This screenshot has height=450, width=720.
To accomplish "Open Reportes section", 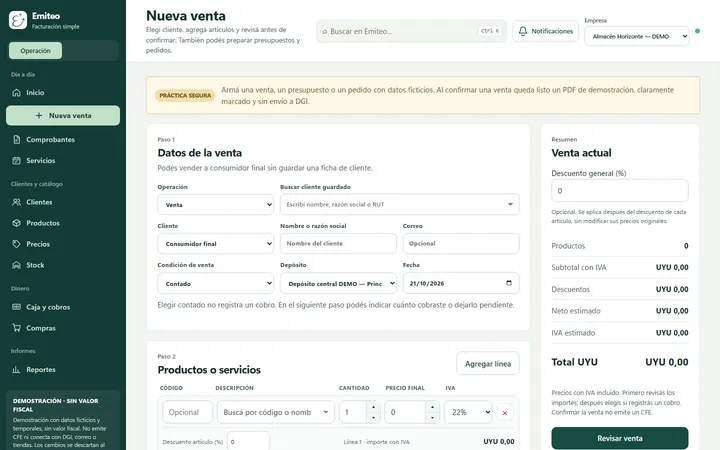I will [63, 370].
